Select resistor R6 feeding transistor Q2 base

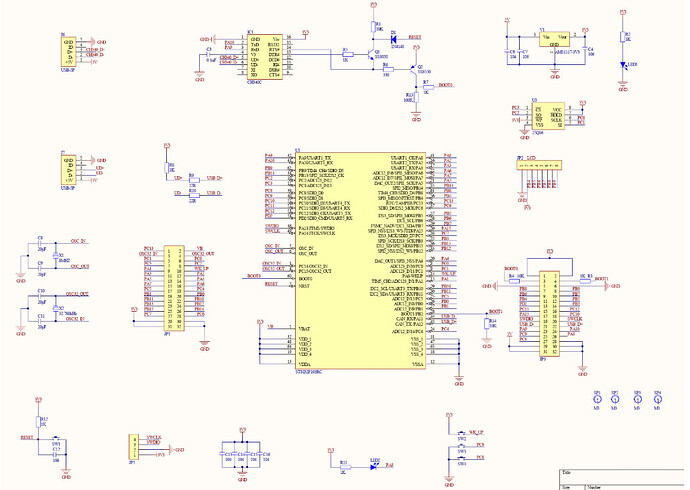388,69
